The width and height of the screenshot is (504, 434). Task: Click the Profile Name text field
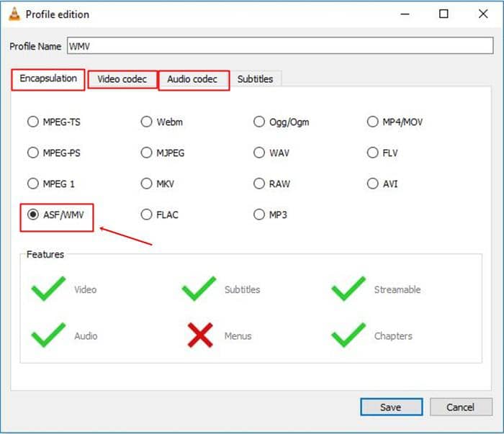[279, 46]
